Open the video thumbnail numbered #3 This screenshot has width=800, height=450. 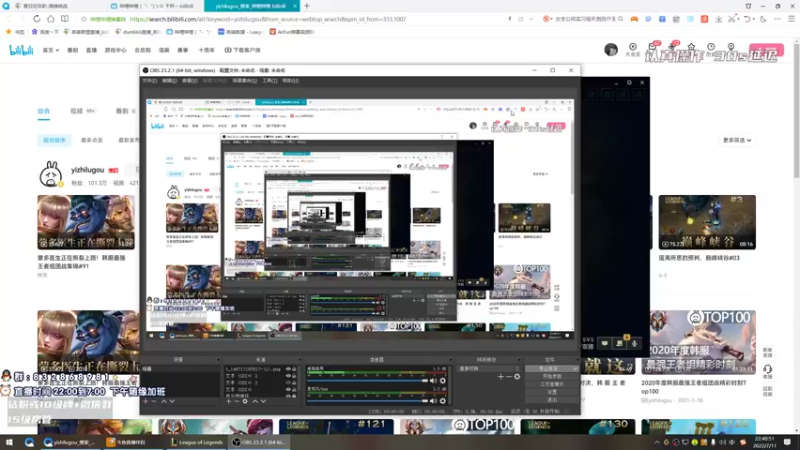point(707,222)
